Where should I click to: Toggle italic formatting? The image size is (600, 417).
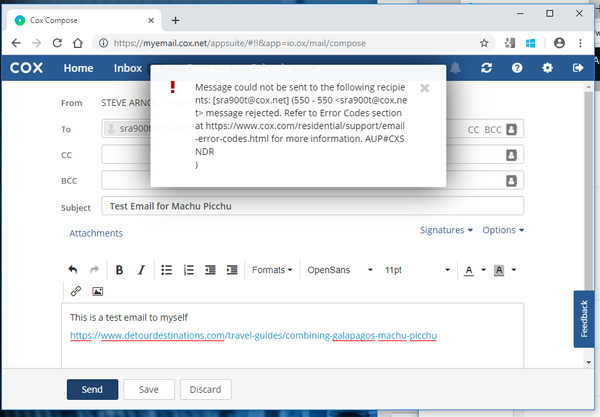point(141,270)
